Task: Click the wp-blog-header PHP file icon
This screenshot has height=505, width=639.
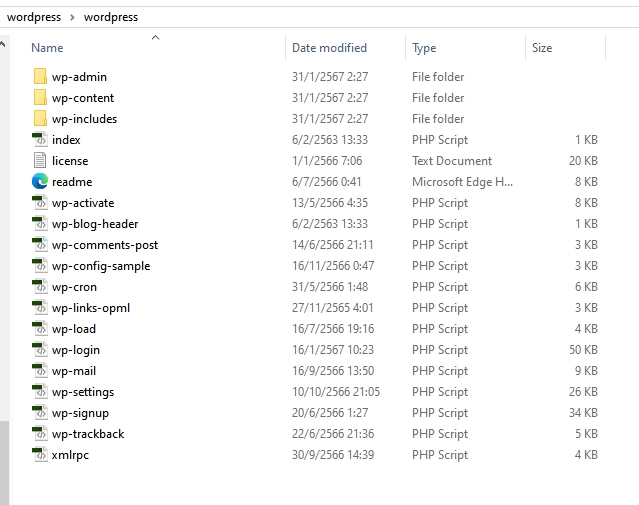Action: pos(40,224)
